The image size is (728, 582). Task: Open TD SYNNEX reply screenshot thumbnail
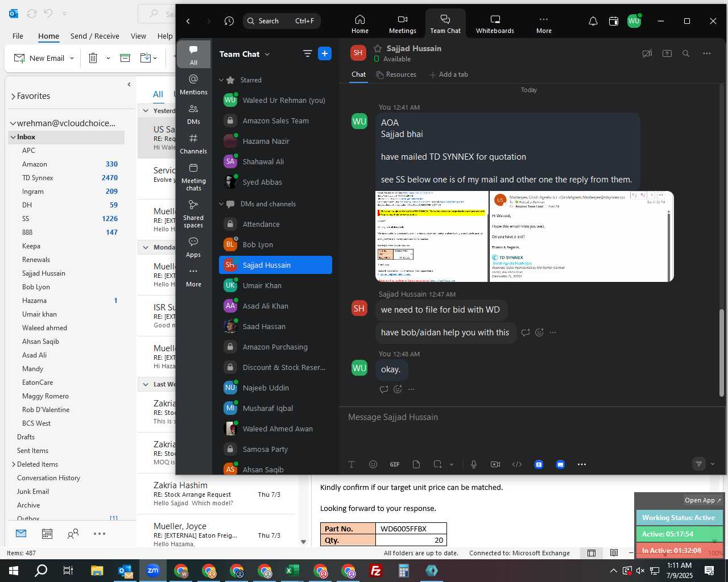581,236
